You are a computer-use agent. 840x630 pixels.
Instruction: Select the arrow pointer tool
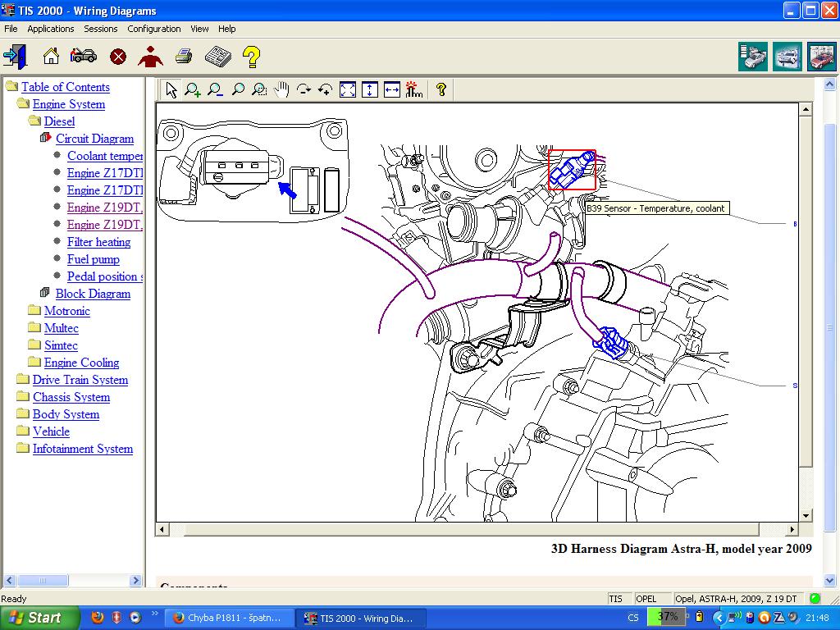171,89
